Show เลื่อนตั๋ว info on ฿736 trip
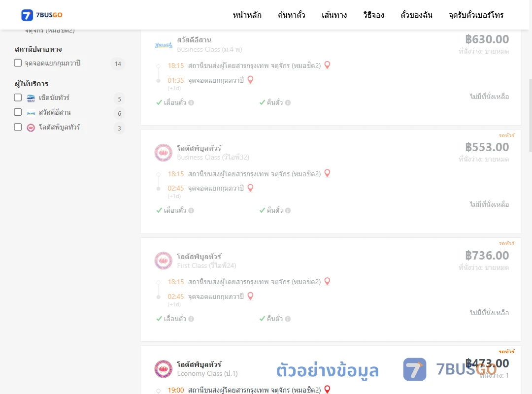The width and height of the screenshot is (532, 394). pyautogui.click(x=191, y=319)
